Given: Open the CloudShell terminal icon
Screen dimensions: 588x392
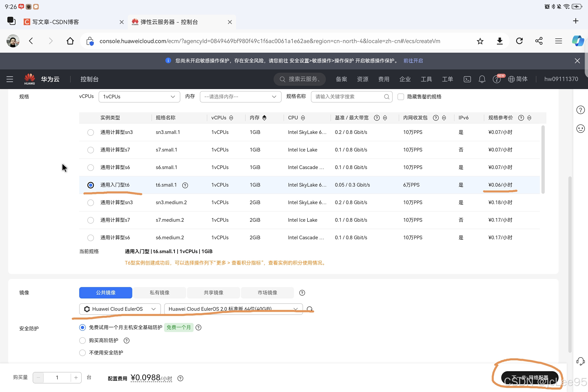Looking at the screenshot, I should pos(467,79).
